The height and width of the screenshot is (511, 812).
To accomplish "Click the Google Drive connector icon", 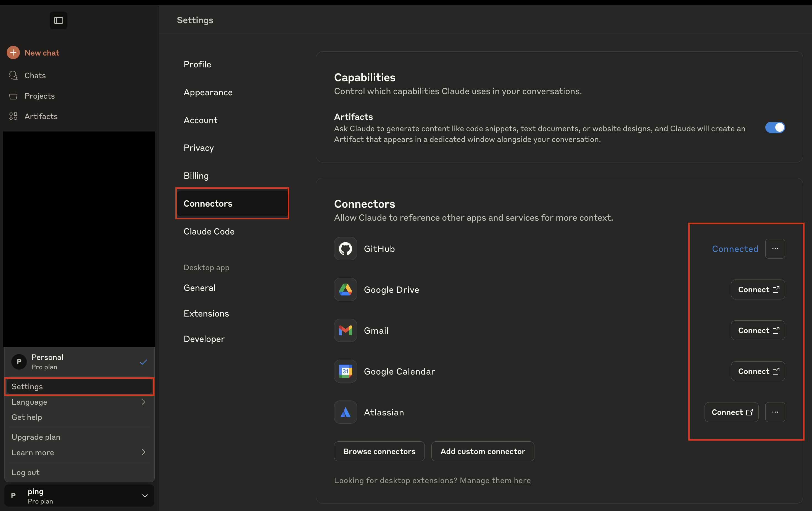I will (x=345, y=289).
